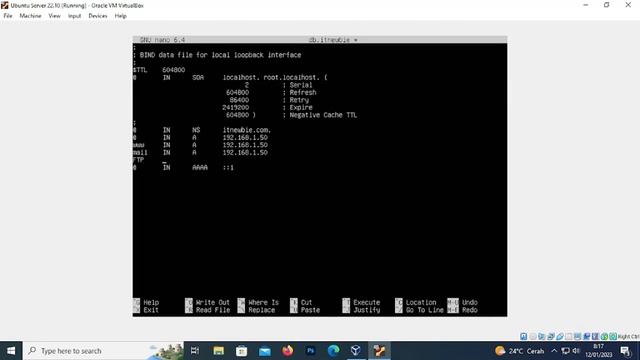Click the 'FTP' line in nano

pyautogui.click(x=138, y=160)
